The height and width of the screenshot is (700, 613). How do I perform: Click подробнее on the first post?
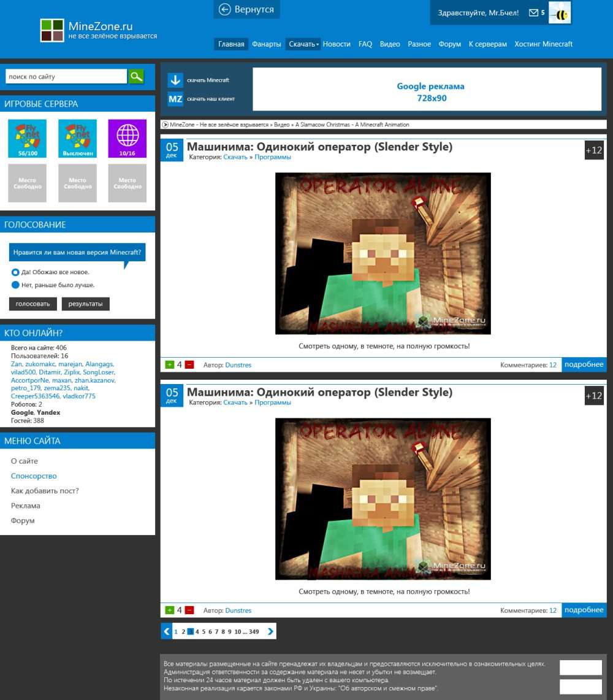point(584,364)
